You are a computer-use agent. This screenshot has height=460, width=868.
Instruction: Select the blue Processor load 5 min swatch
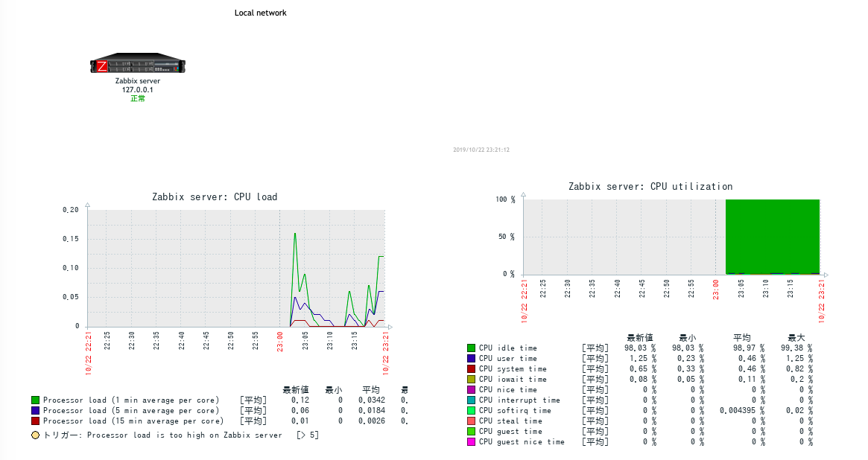pos(35,411)
